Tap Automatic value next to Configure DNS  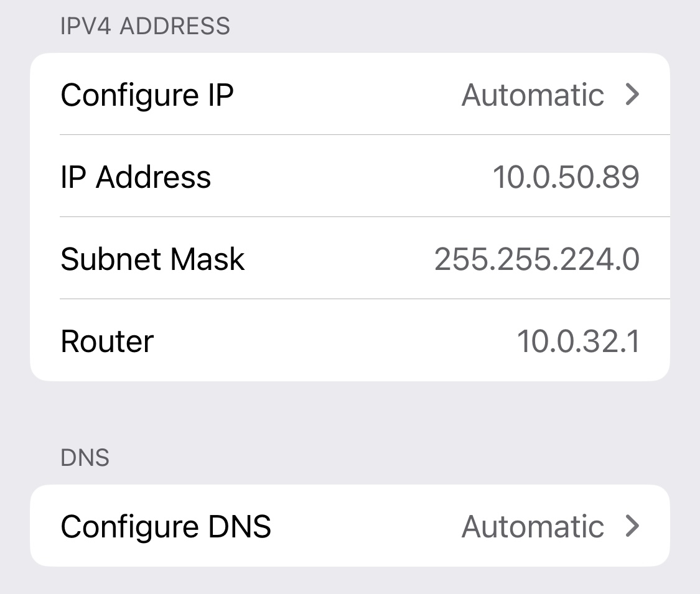pyautogui.click(x=533, y=526)
